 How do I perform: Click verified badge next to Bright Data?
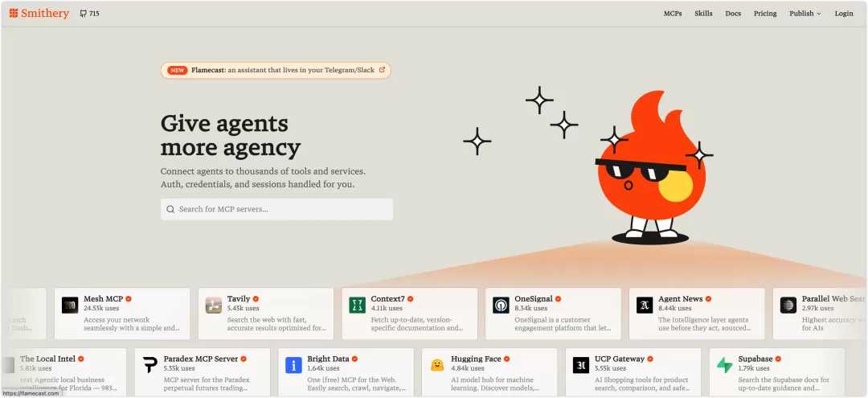coord(355,359)
